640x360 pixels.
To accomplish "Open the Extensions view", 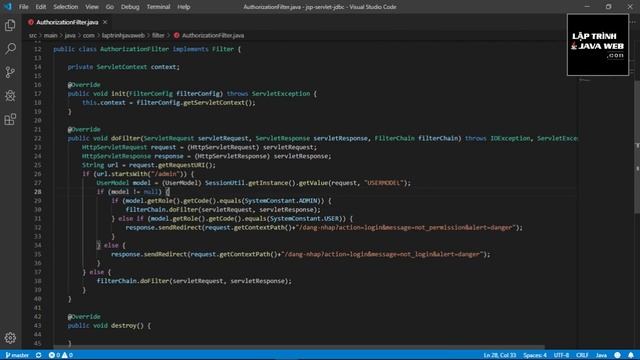I will pos(10,120).
